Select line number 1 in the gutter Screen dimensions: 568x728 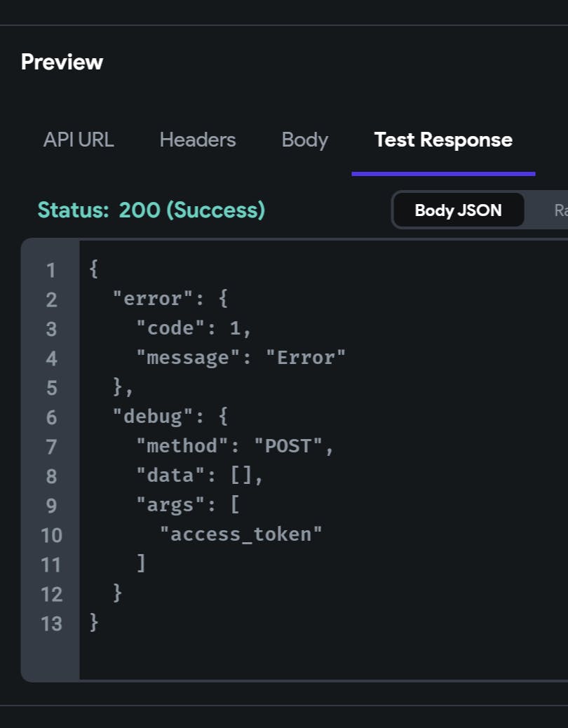[x=51, y=270]
